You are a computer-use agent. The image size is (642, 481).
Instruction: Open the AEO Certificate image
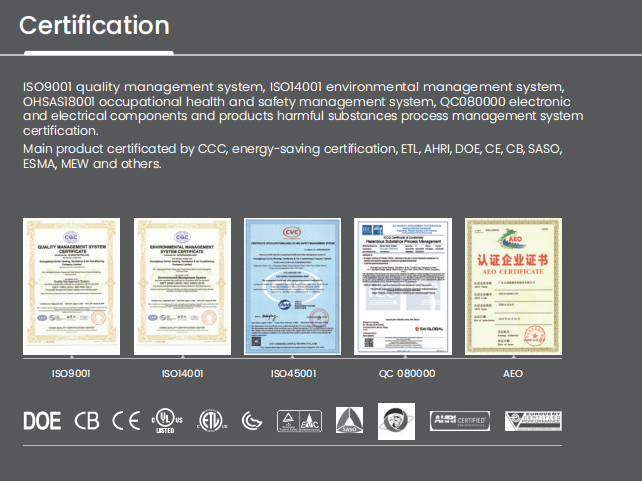513,286
